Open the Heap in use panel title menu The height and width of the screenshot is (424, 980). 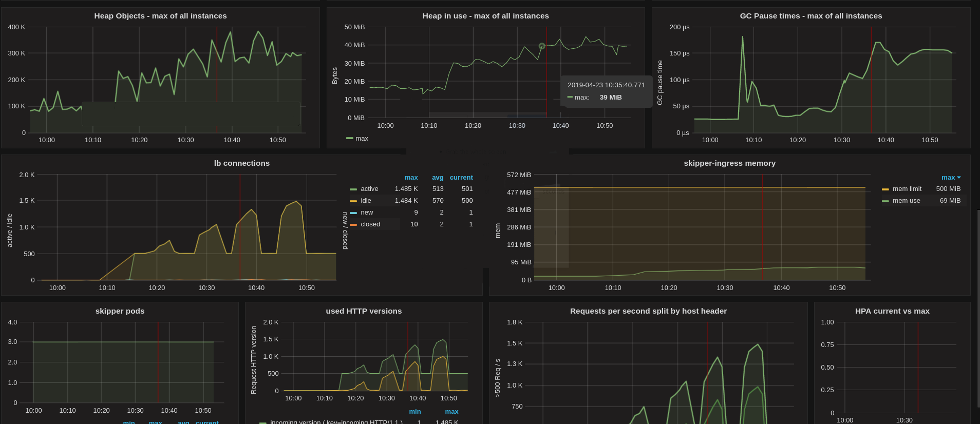(485, 16)
